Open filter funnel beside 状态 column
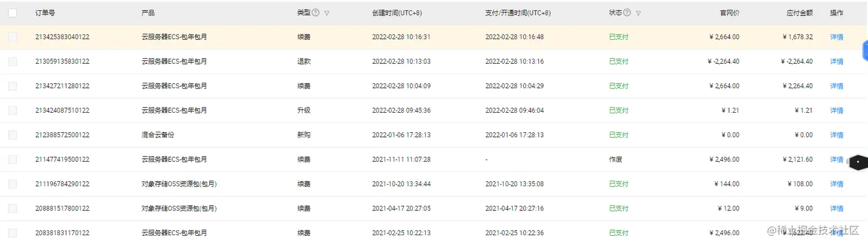This screenshot has height=245, width=868. click(638, 13)
